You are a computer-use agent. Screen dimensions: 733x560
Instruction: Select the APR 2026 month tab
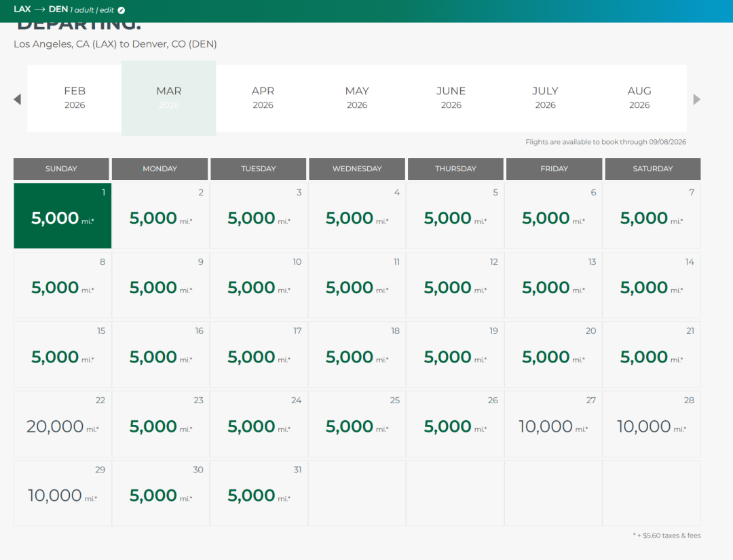263,98
